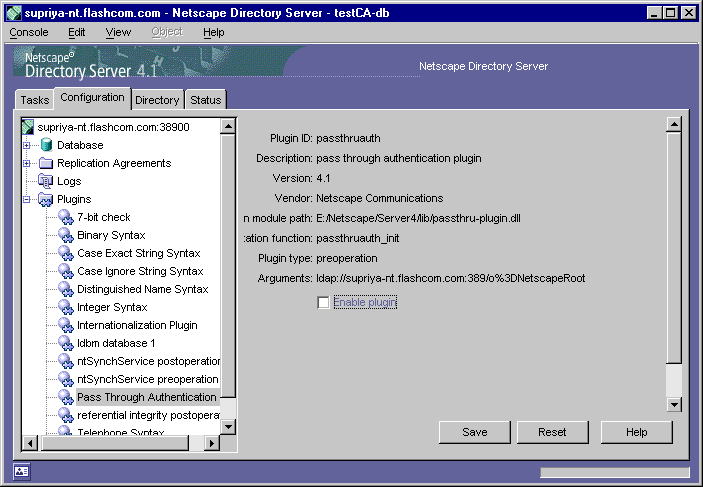
Task: Click the Save button
Action: [474, 432]
